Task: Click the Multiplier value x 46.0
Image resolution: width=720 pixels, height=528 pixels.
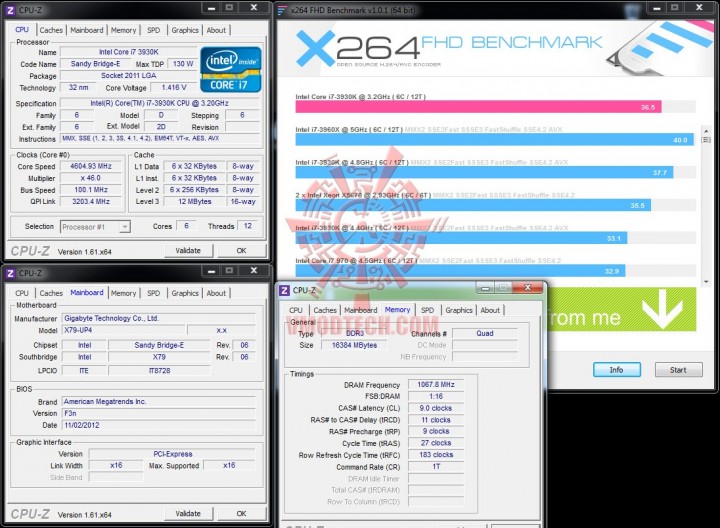Action: (91, 178)
